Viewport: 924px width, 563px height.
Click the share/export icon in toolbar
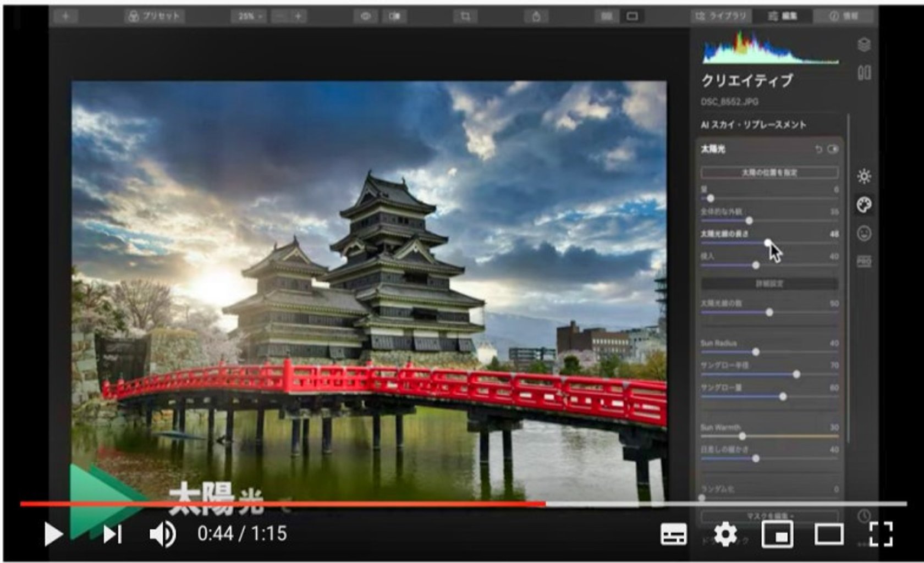[536, 16]
